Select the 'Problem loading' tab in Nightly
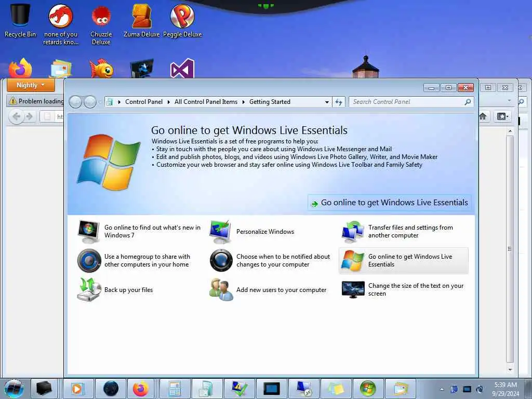The width and height of the screenshot is (532, 399). (x=36, y=101)
